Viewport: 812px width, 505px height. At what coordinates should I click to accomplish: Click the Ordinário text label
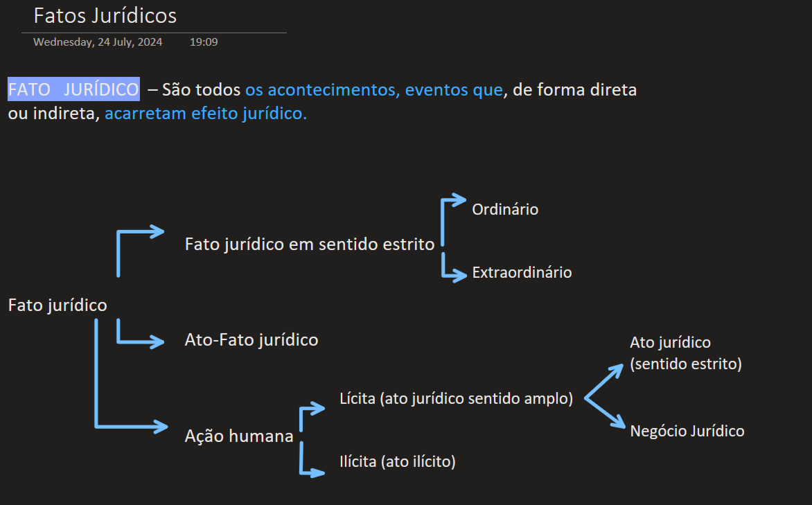tap(505, 209)
